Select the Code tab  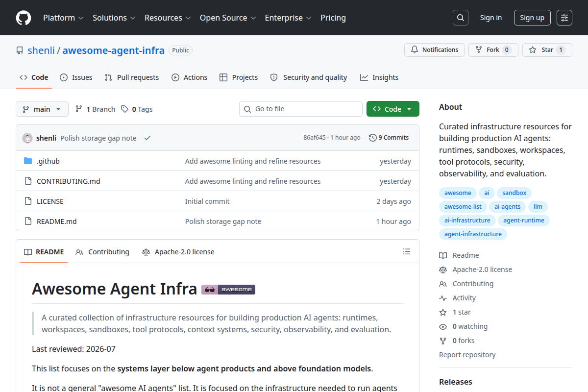pyautogui.click(x=34, y=77)
